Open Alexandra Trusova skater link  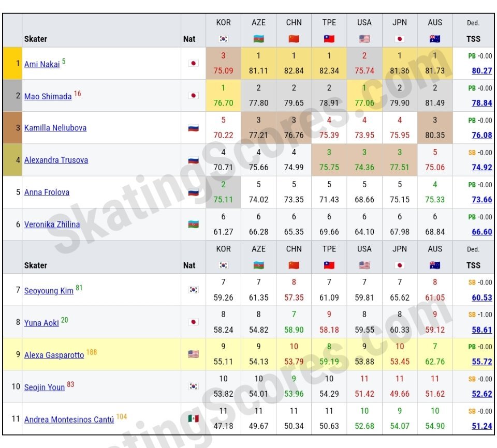[56, 160]
